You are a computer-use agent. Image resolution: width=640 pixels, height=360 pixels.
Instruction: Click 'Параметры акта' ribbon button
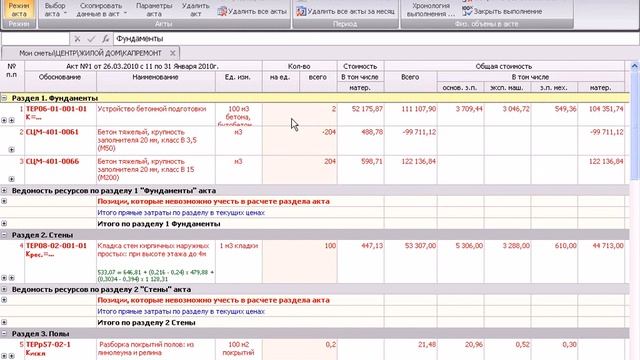tap(154, 10)
